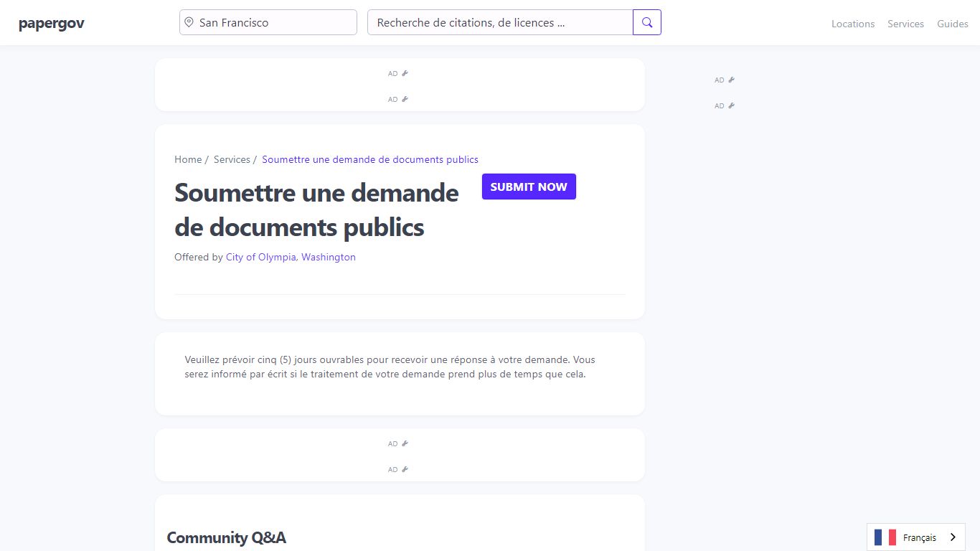Click the magnifier search button
The image size is (980, 551).
tap(647, 22)
